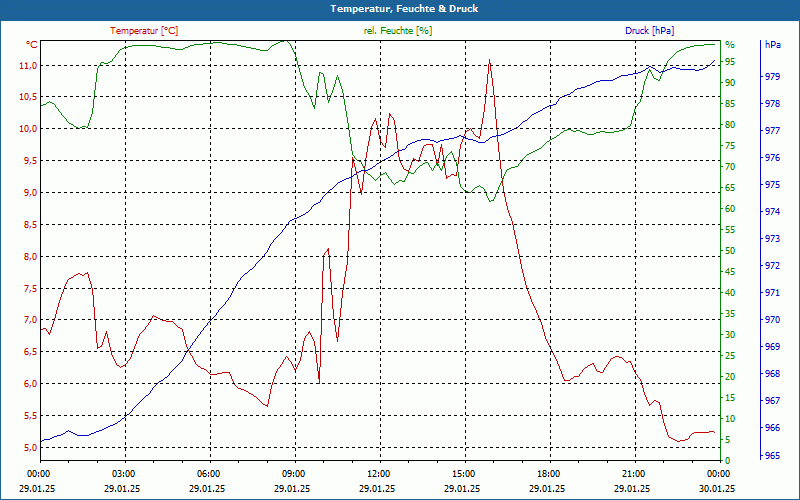Viewport: 800px width, 500px height.
Task: Click the '5,0' temperature axis tick
Action: (30, 447)
